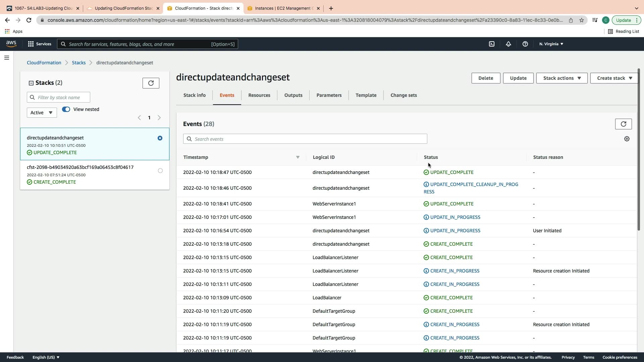The height and width of the screenshot is (362, 644).
Task: Expand the Stack actions dropdown
Action: 561,78
